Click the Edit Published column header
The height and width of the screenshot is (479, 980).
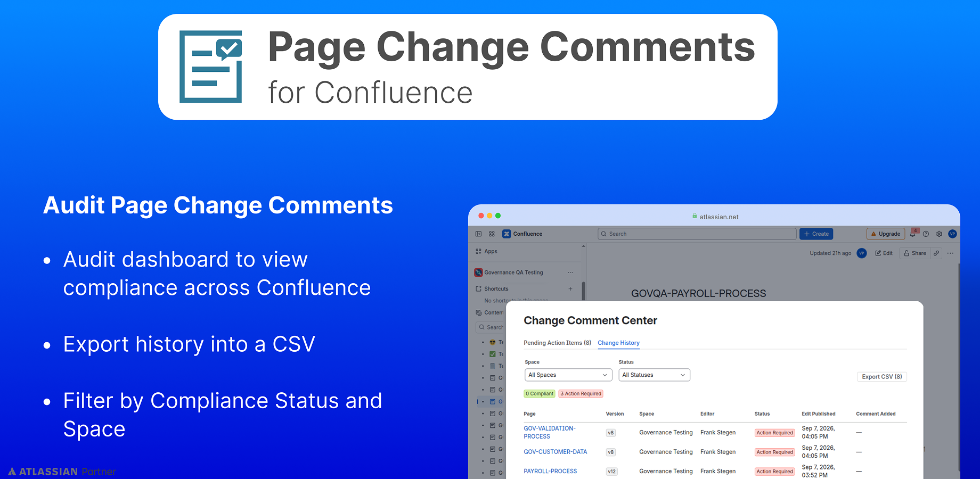(819, 414)
